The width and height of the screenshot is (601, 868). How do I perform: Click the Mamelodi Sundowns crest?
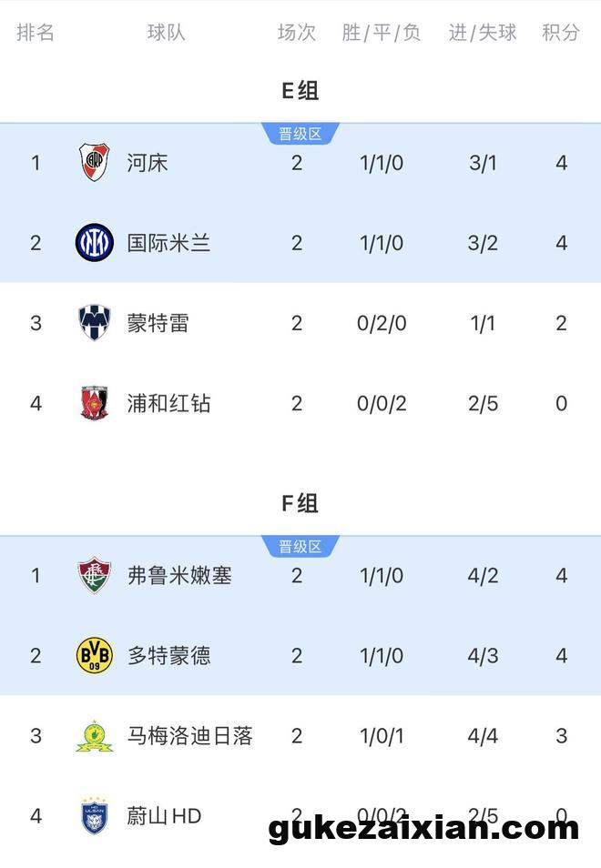(x=94, y=736)
